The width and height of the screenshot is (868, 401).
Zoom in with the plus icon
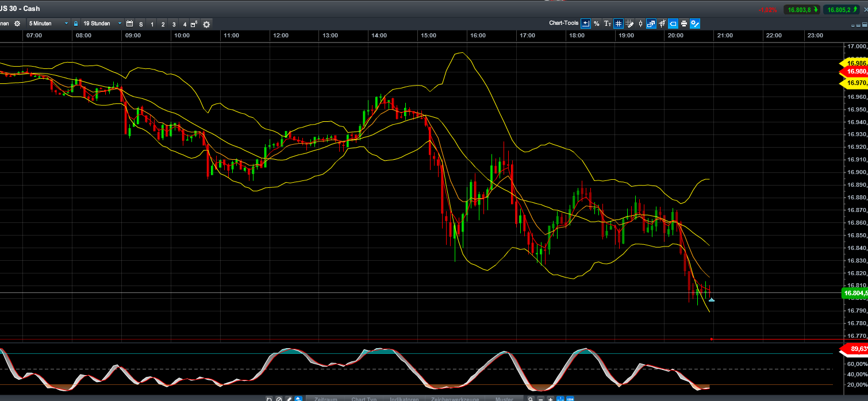551,399
